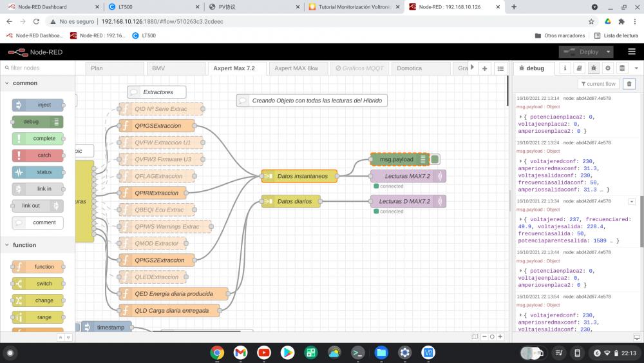Open Gmail from the shelf
This screenshot has height=363, width=644.
tap(241, 352)
